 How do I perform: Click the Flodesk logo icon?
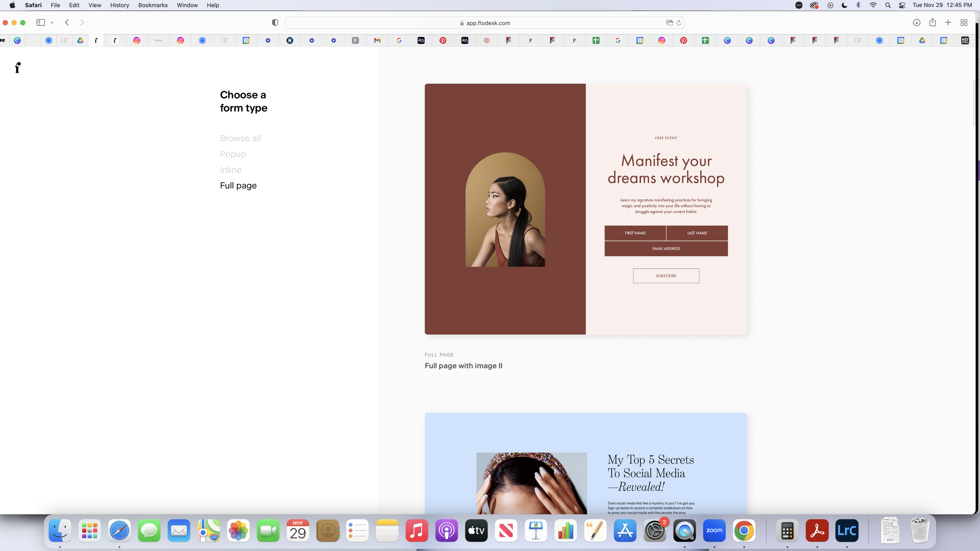tap(17, 68)
